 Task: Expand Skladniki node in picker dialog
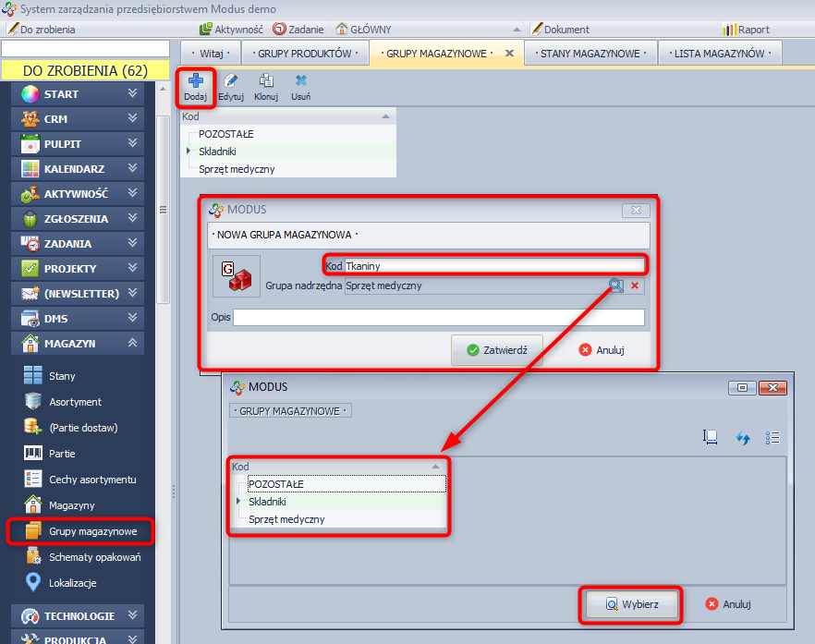[238, 501]
